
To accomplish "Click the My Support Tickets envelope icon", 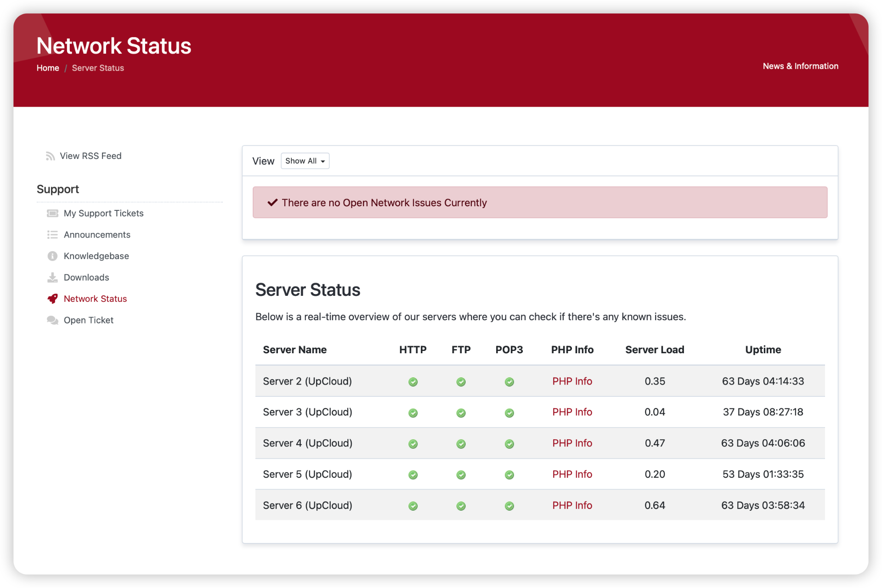I will (52, 213).
